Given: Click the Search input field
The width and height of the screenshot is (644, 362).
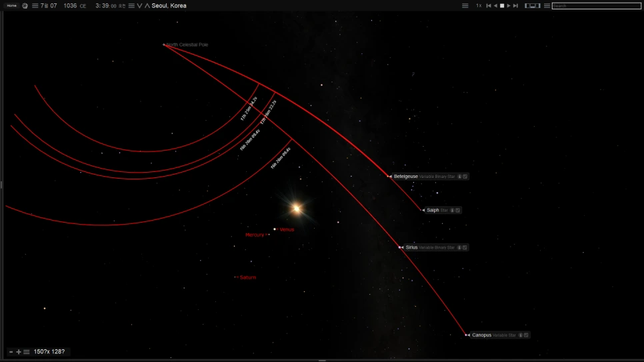Looking at the screenshot, I should tap(597, 6).
